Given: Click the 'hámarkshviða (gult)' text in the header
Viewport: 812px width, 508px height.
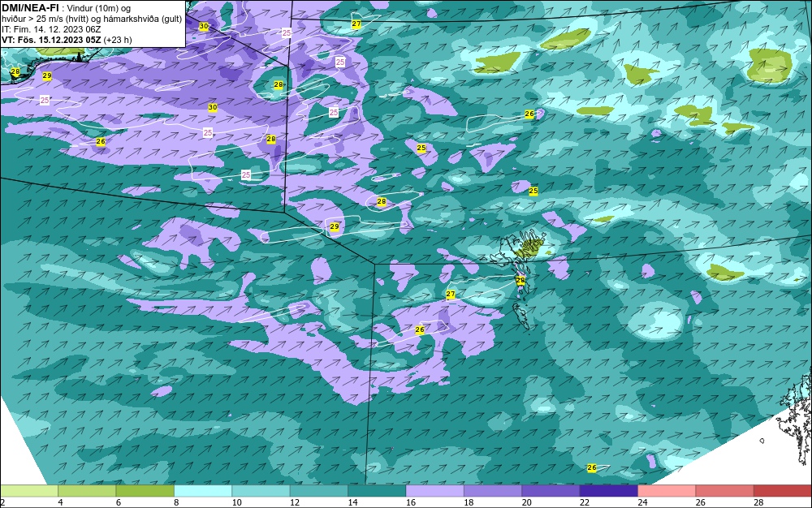Looking at the screenshot, I should click(143, 19).
